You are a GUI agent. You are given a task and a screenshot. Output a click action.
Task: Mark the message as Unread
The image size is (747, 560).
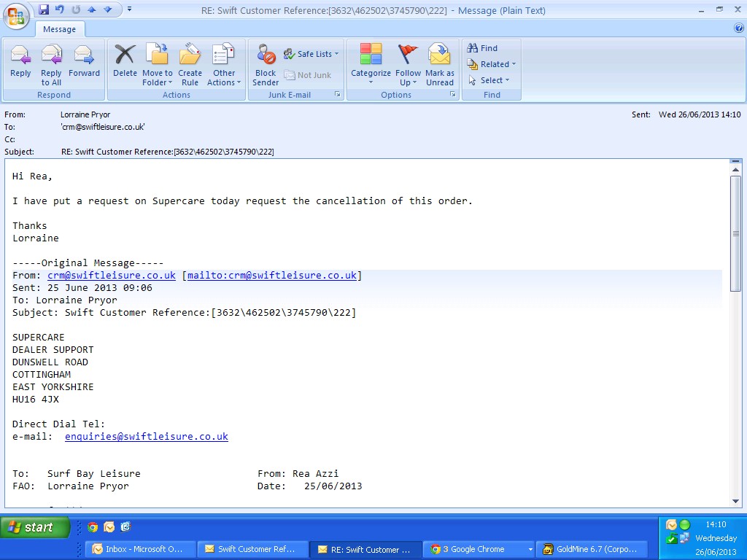[440, 65]
